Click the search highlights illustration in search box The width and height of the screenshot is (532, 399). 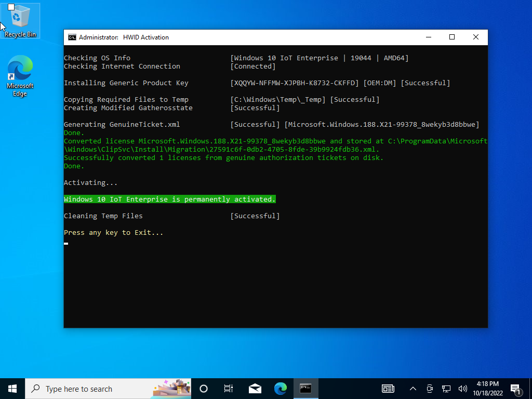click(x=171, y=389)
